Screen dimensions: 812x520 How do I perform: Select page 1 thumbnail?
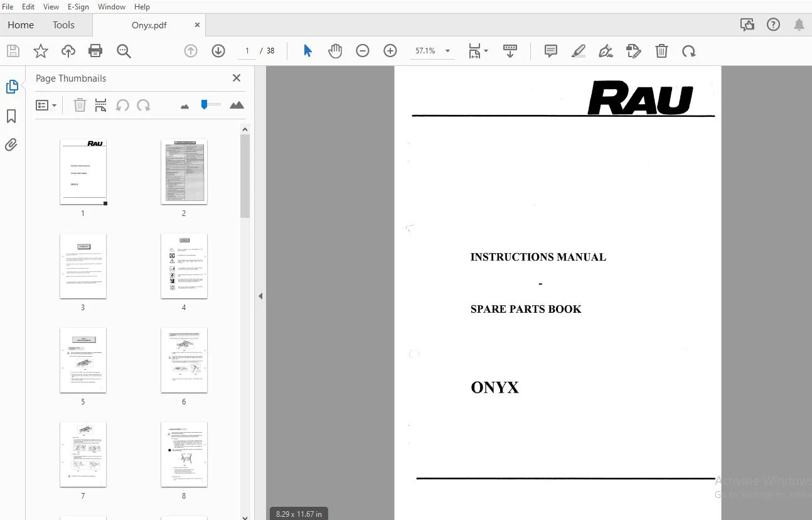coord(83,171)
